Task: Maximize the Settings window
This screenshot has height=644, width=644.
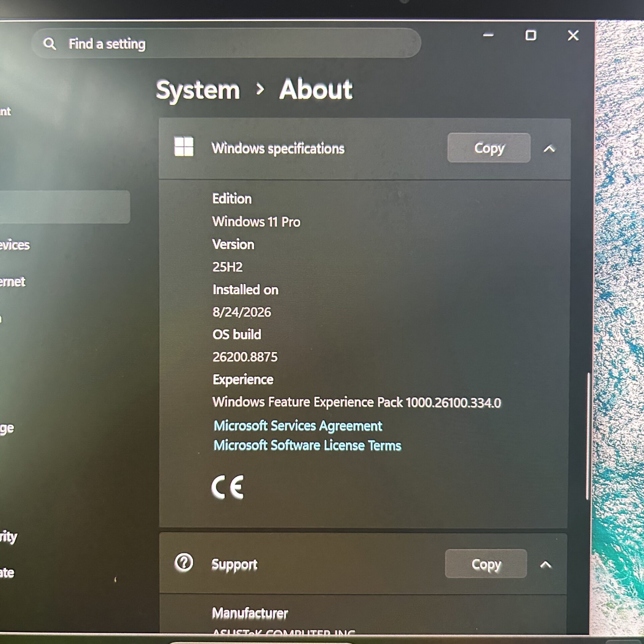Action: point(530,35)
